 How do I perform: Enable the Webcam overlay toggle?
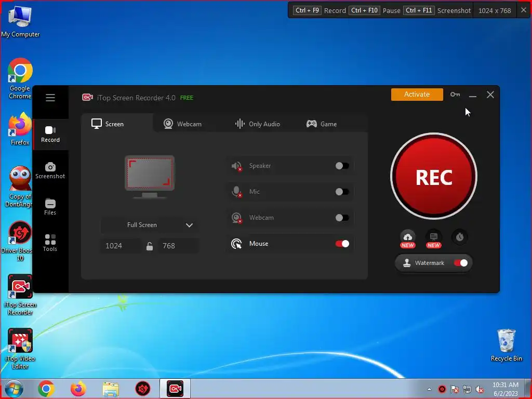(x=342, y=218)
